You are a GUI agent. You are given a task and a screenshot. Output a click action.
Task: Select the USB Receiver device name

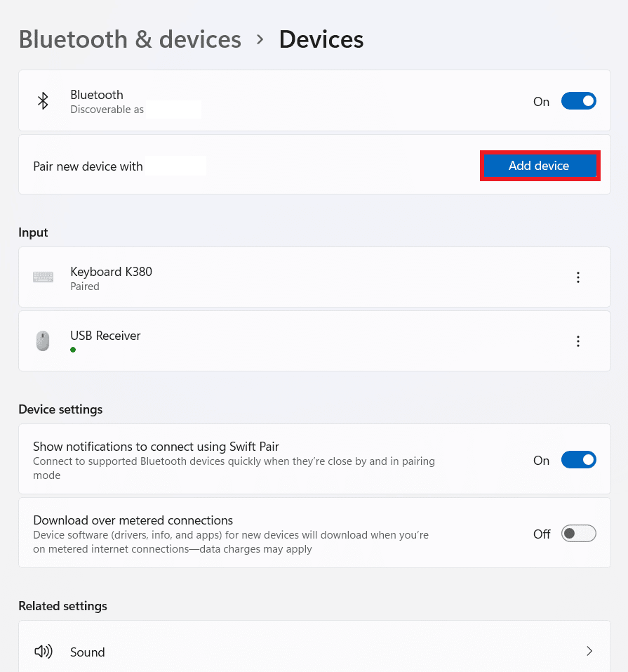pos(105,336)
